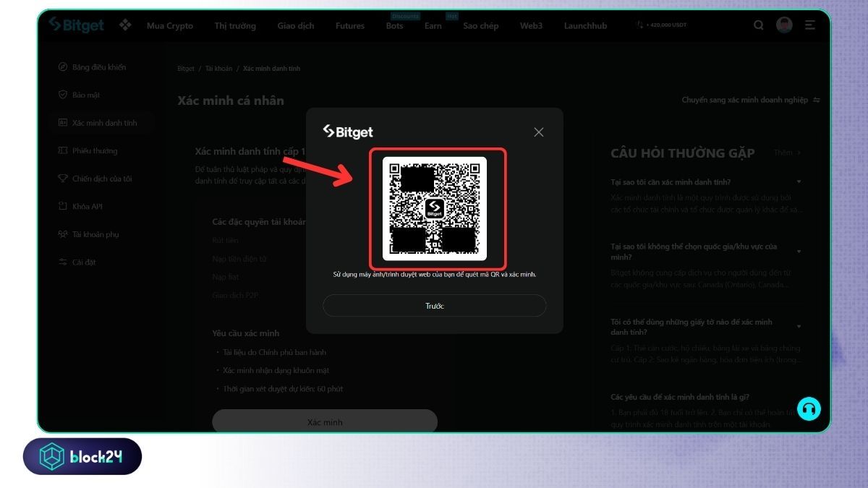Open the hamburger menu icon in header
This screenshot has height=488, width=868.
click(810, 25)
